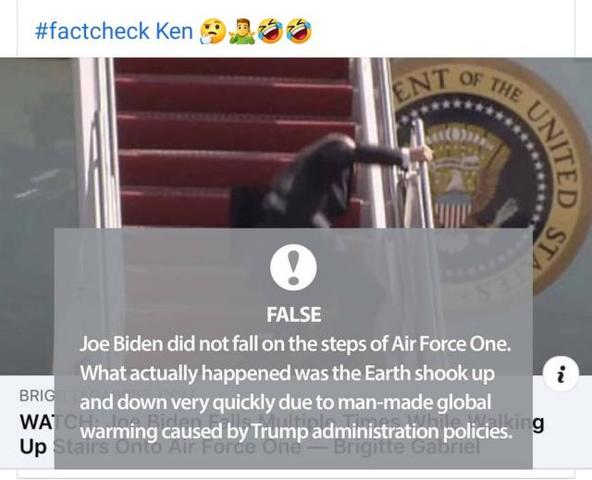592x480 pixels.
Task: Click the laughing emoji beside the shrugging man
Action: (x=270, y=31)
